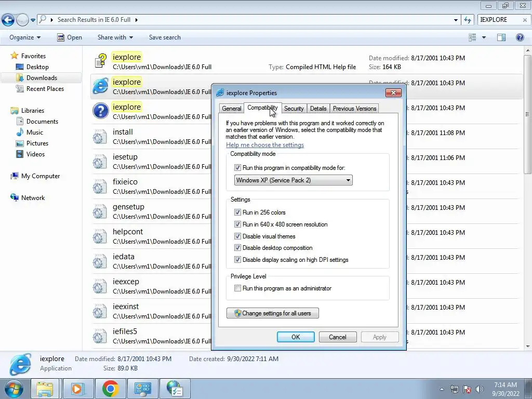Uncheck Run this program in compatibility mode
Image resolution: width=532 pixels, height=399 pixels.
point(237,168)
